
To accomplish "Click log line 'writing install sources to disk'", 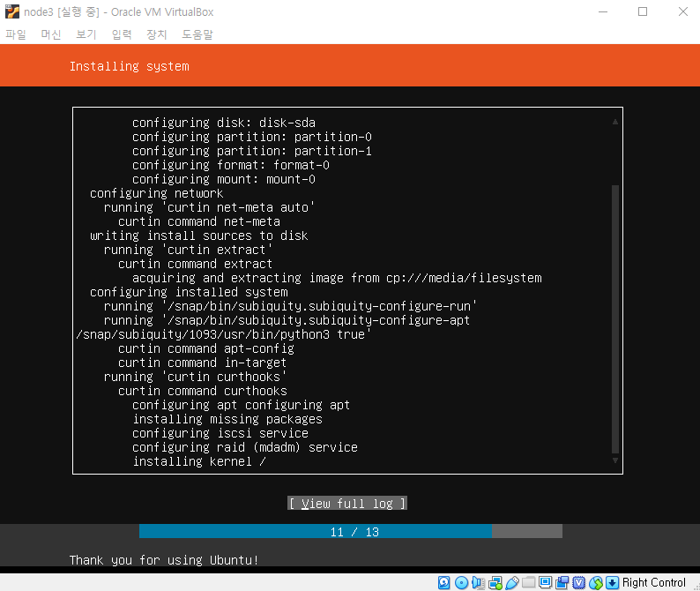I will pyautogui.click(x=198, y=236).
